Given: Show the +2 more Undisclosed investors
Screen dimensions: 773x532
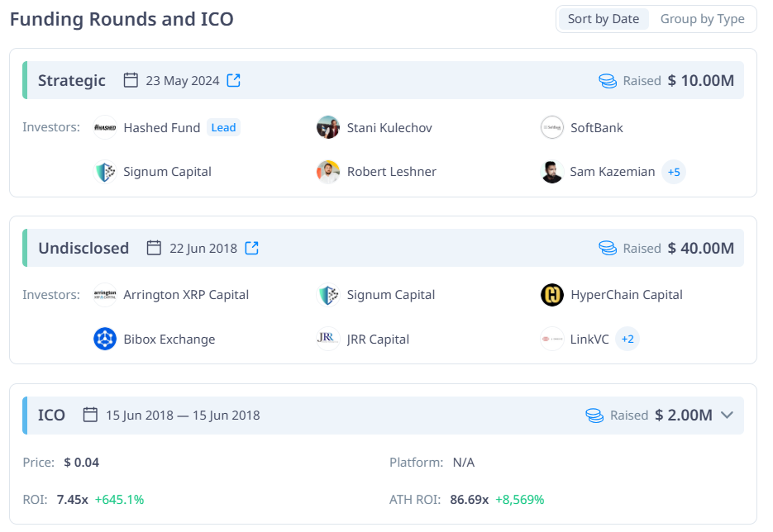Looking at the screenshot, I should coord(627,339).
